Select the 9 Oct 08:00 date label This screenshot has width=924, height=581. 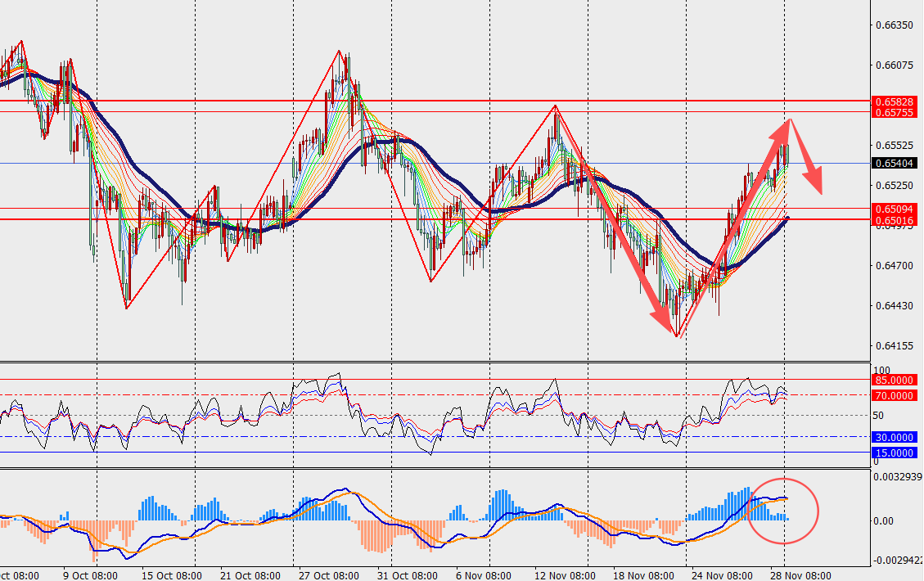coord(88,574)
